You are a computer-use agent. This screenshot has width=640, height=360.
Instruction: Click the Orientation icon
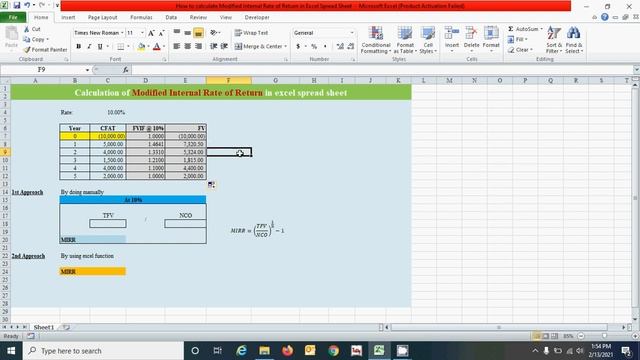pyautogui.click(x=214, y=32)
